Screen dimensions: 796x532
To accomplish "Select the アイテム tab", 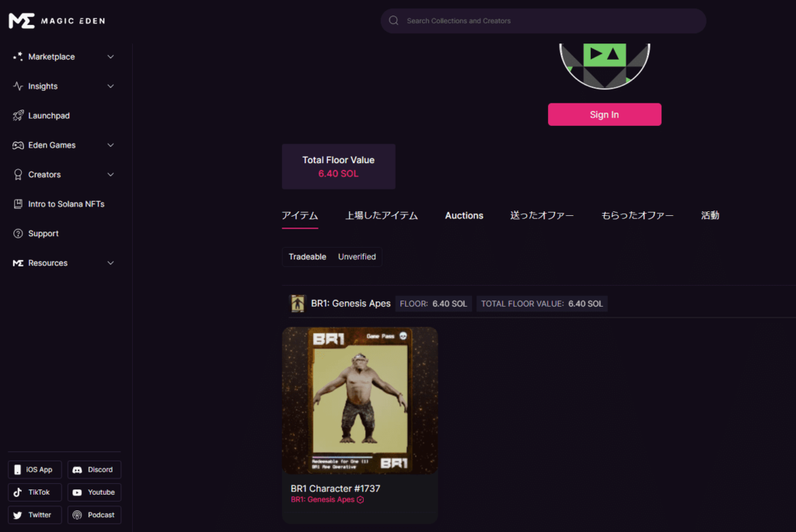I will tap(300, 216).
